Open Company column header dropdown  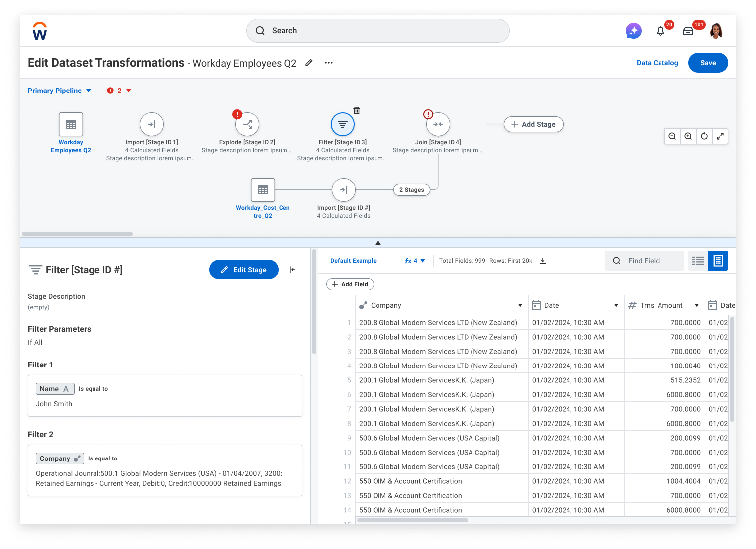tap(520, 305)
